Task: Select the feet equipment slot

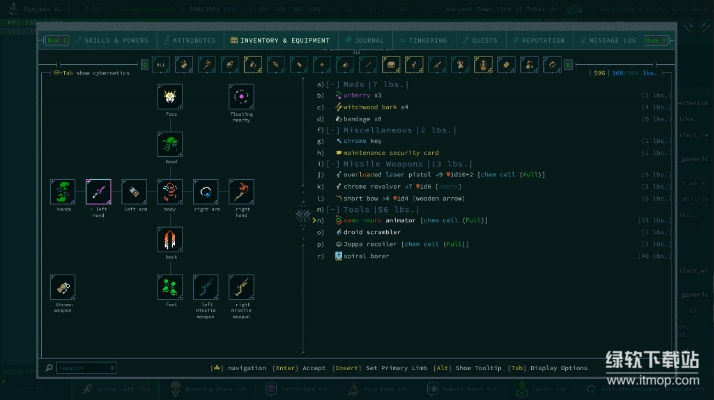Action: click(x=170, y=287)
